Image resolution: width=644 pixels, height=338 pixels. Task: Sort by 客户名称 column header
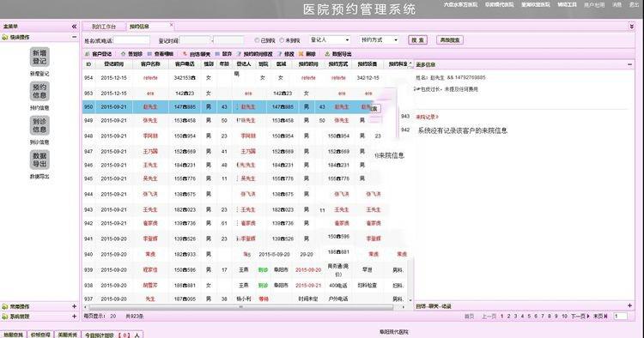pyautogui.click(x=150, y=64)
